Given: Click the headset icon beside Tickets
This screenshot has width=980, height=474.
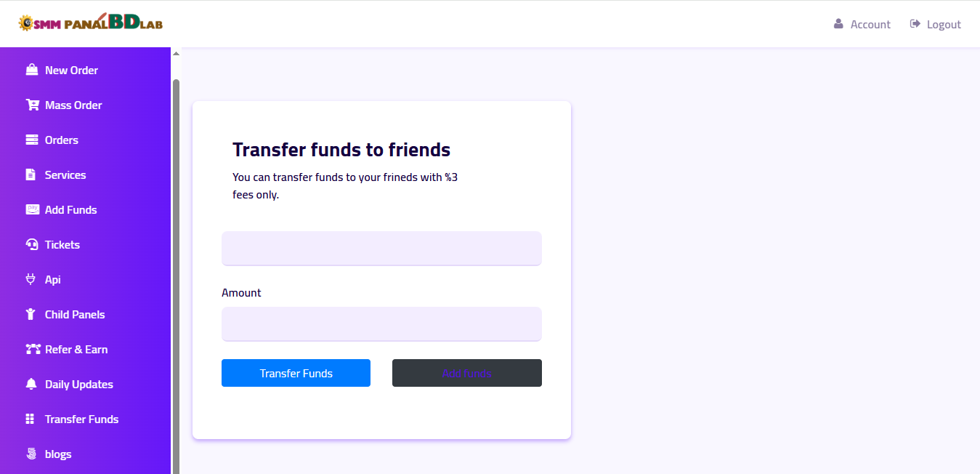Looking at the screenshot, I should [x=32, y=244].
